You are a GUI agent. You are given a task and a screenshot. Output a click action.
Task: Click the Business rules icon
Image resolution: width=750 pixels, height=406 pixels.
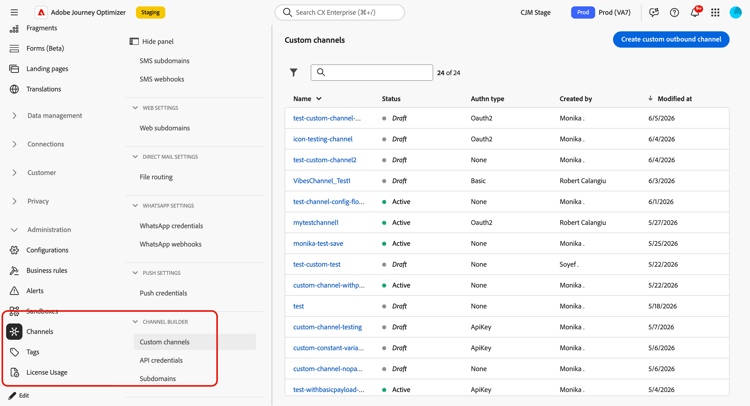pyautogui.click(x=14, y=271)
